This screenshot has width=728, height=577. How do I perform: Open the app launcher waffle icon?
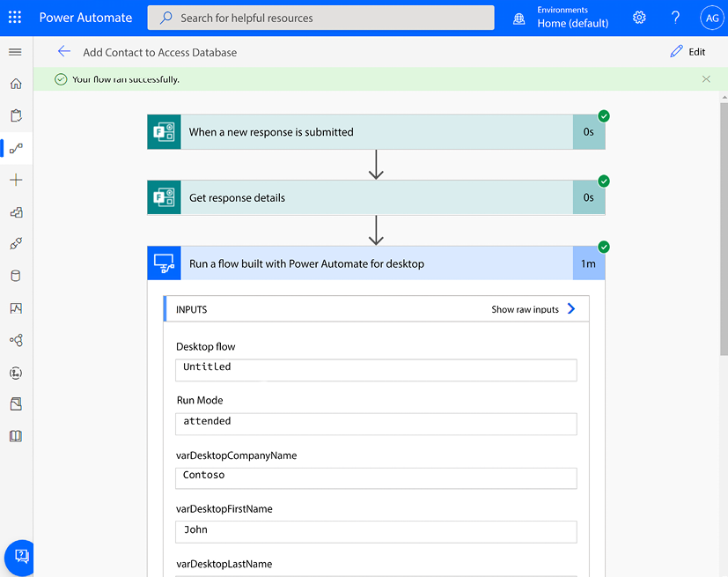[15, 18]
